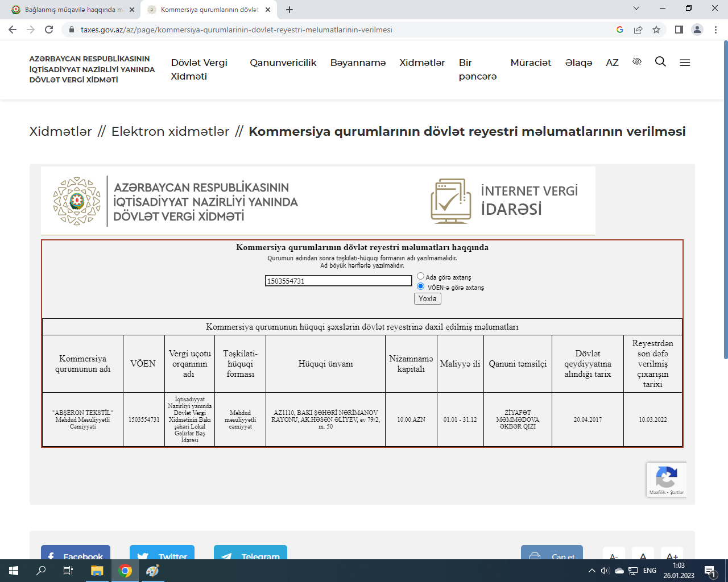
Task: Toggle the browser side panel icon
Action: point(679,30)
